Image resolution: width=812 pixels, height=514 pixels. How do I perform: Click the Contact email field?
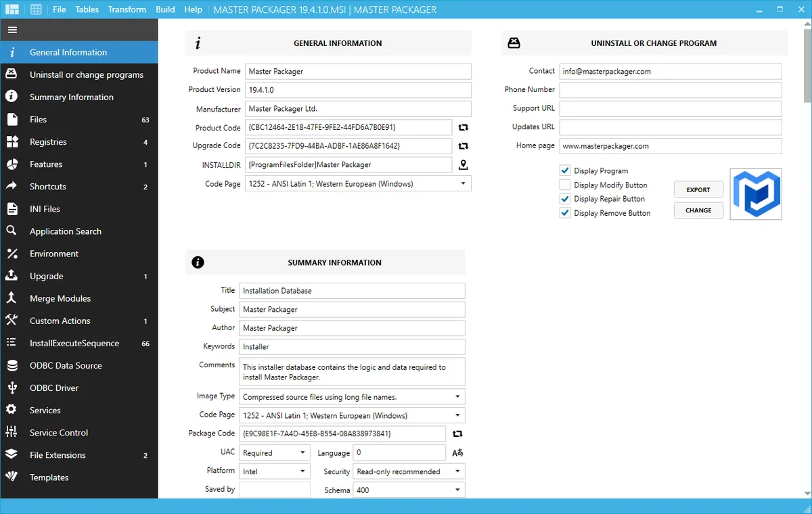click(x=671, y=71)
